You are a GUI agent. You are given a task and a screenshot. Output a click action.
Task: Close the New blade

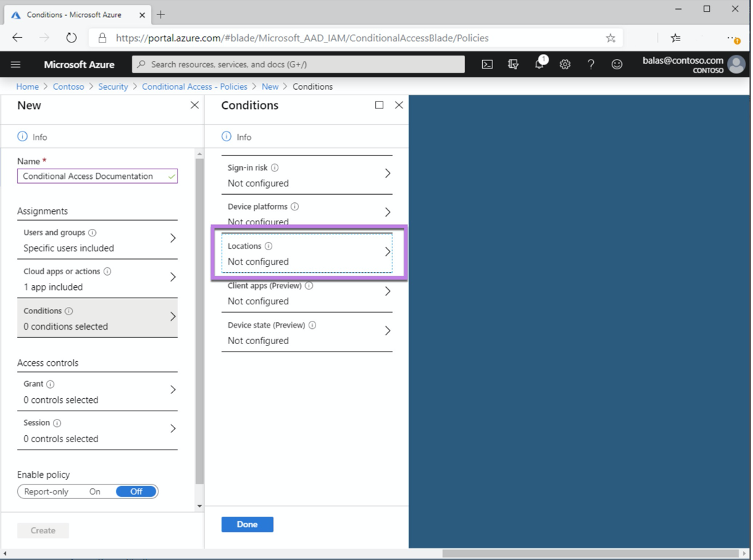[195, 105]
